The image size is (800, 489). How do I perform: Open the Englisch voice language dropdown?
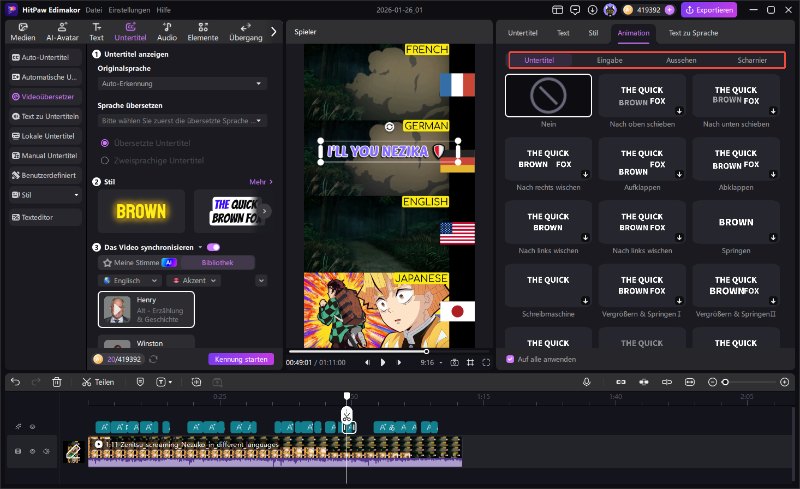point(129,281)
